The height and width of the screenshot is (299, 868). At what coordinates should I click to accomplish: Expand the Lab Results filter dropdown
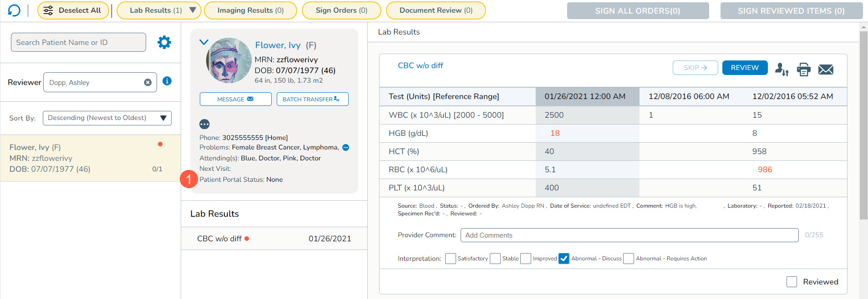click(x=192, y=10)
